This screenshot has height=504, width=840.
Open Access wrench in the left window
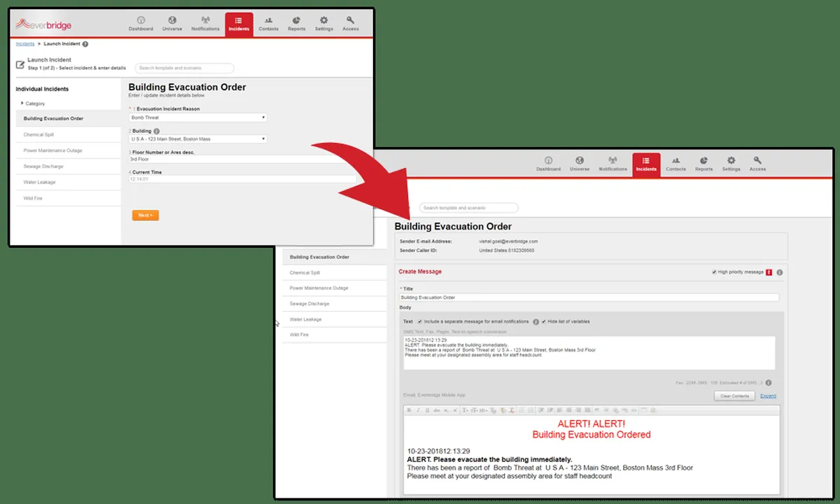tap(351, 24)
